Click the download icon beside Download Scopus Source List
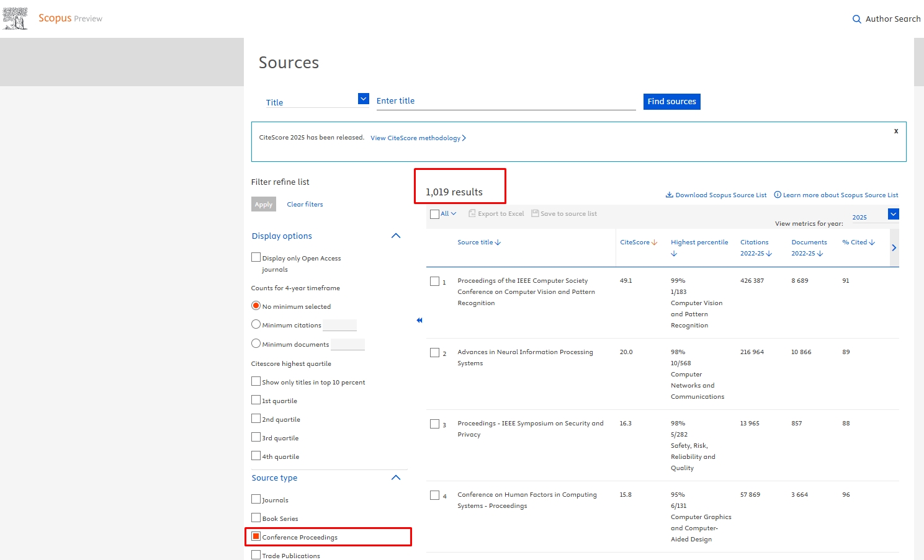 [670, 195]
